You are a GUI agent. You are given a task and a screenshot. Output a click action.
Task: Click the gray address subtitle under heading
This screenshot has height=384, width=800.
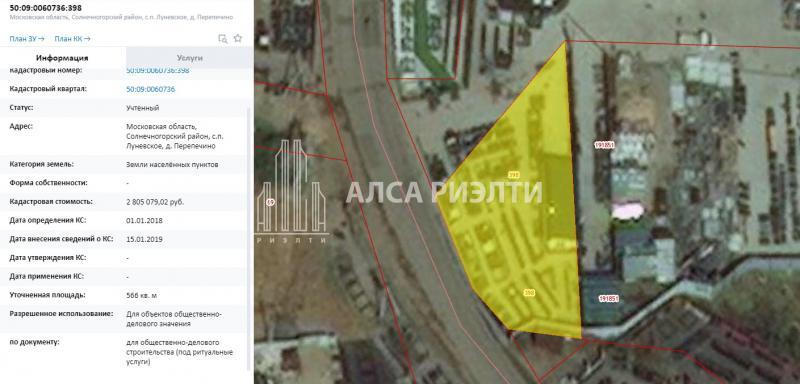(x=121, y=17)
